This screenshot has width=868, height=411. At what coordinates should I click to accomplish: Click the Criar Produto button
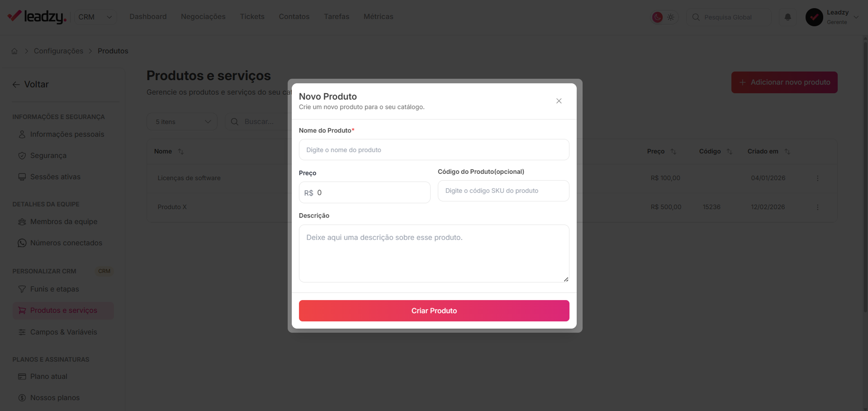click(434, 311)
